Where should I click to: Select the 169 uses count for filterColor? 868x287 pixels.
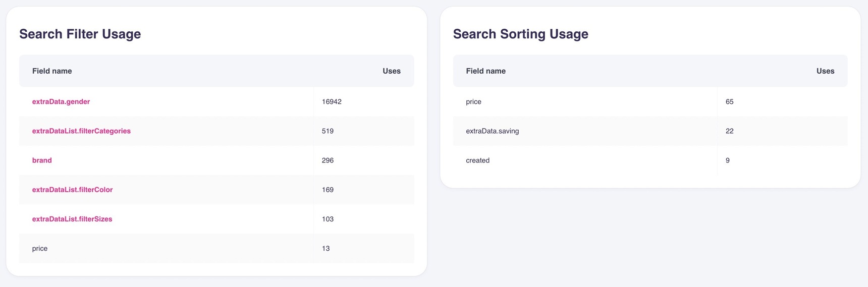(x=328, y=190)
